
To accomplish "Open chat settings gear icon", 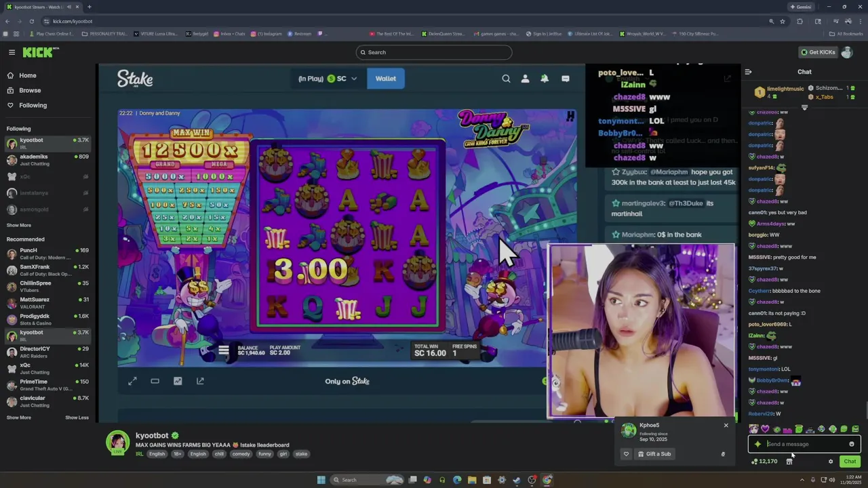I will [831, 462].
